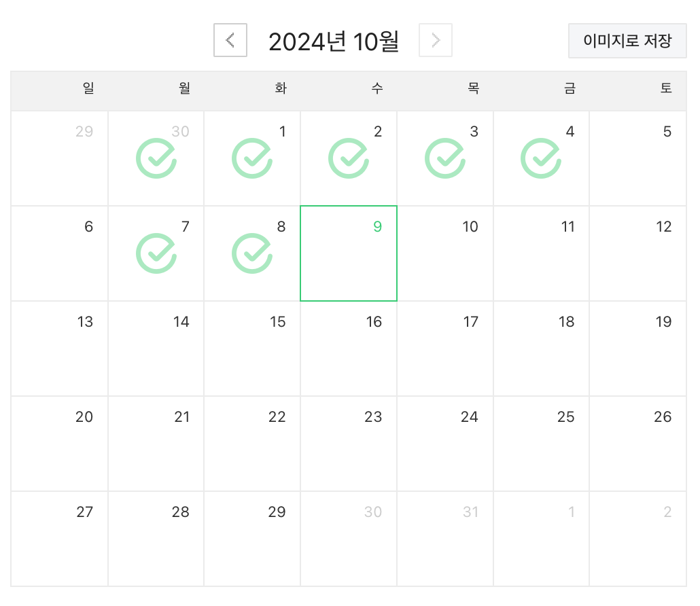Viewport: 700px width, 606px height.
Task: Click the 이미지로 저장 button
Action: coord(627,41)
